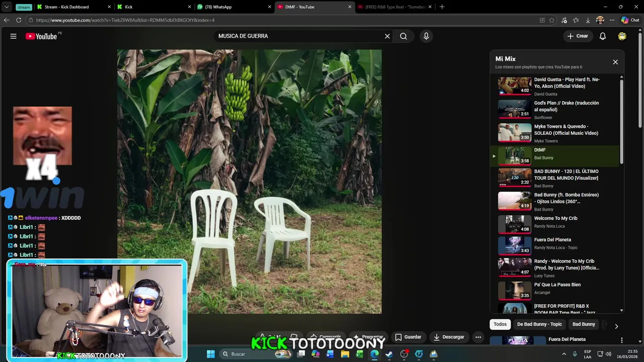This screenshot has width=644, height=362.
Task: Select the Todos filter chip
Action: pyautogui.click(x=500, y=324)
